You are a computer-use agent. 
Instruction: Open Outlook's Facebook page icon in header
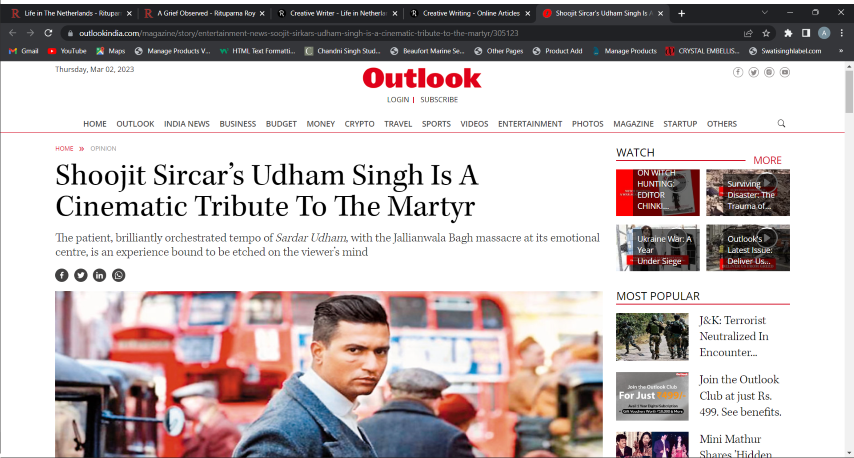click(738, 72)
